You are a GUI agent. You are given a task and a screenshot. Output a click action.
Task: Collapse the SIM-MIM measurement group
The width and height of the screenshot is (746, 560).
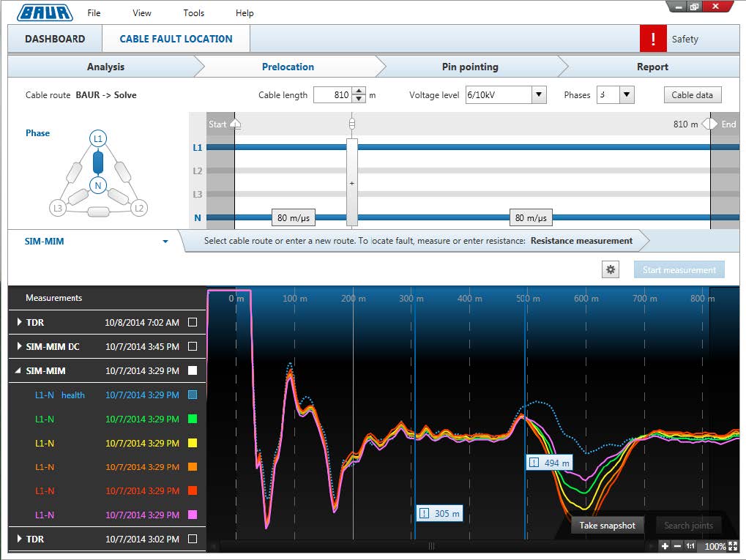pyautogui.click(x=18, y=370)
